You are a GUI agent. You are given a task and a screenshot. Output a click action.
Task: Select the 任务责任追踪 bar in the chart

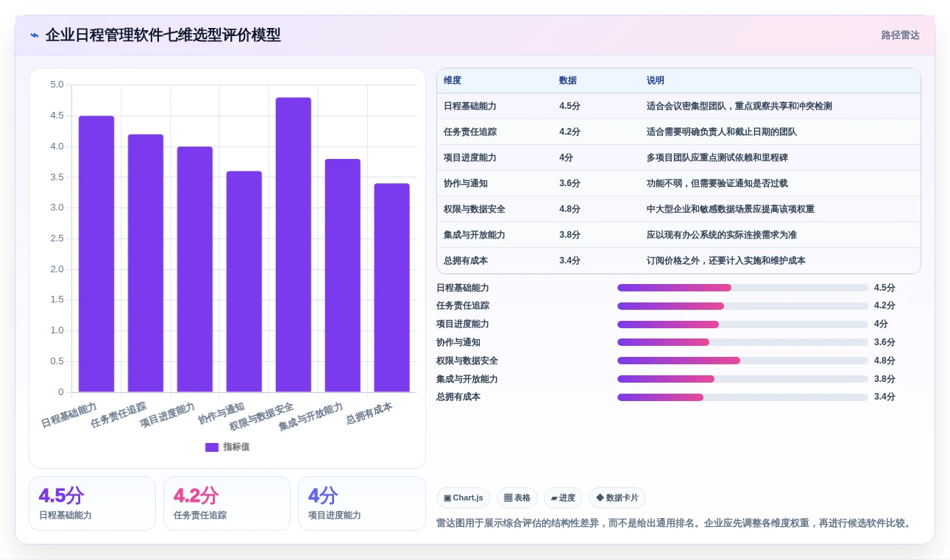146,263
